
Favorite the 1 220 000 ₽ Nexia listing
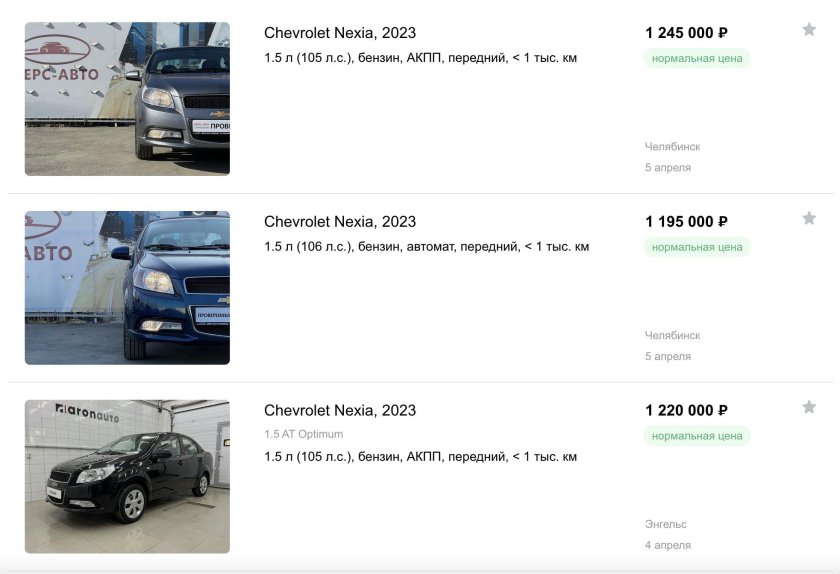click(809, 407)
